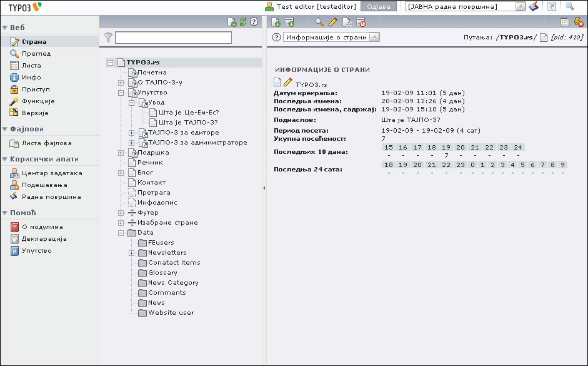Select Претрага page in tree

tap(154, 193)
